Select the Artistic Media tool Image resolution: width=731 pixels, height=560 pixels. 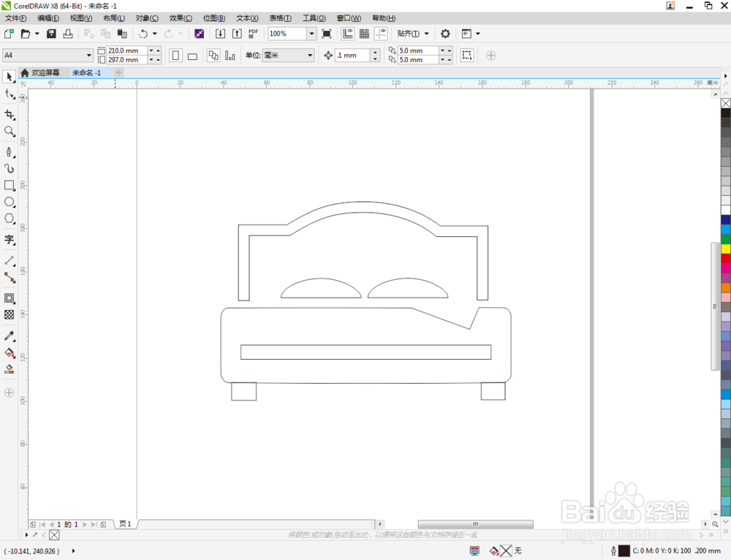pyautogui.click(x=10, y=168)
